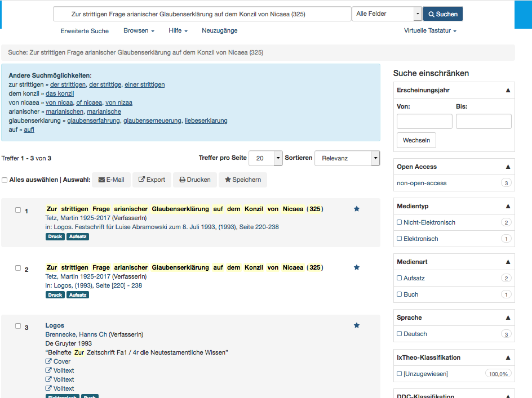Select checkbox for result 2

point(18,268)
